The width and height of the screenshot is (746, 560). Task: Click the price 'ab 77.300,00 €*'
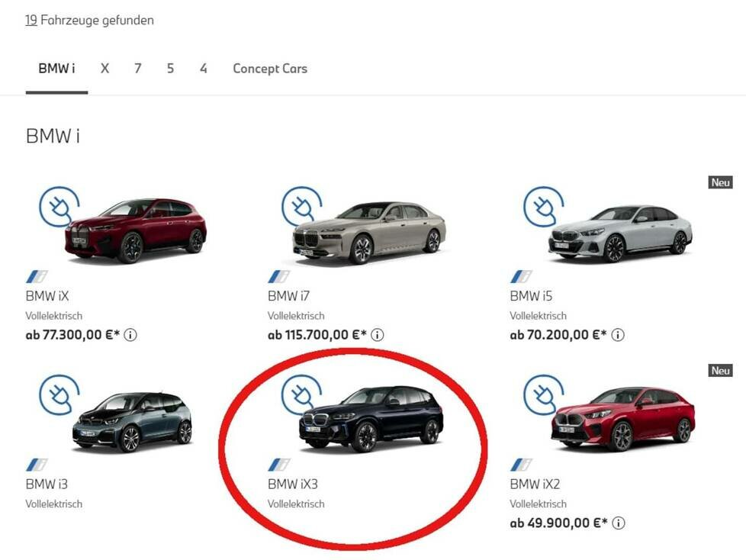72,335
